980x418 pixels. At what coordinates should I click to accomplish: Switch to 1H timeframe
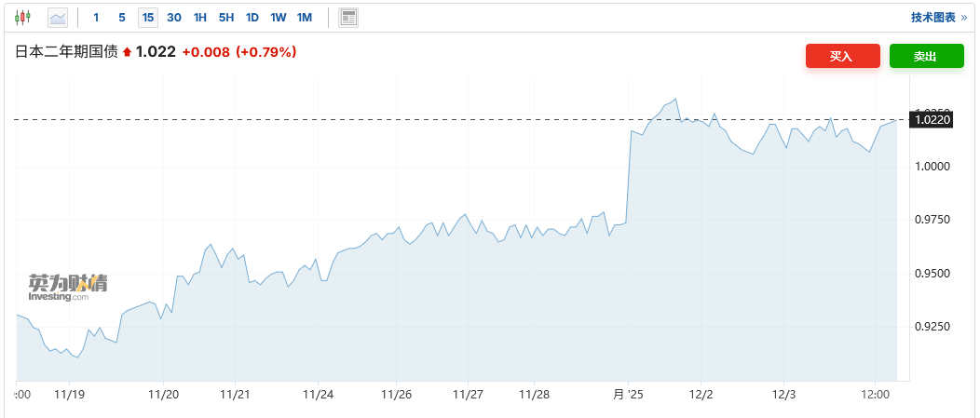coord(200,17)
